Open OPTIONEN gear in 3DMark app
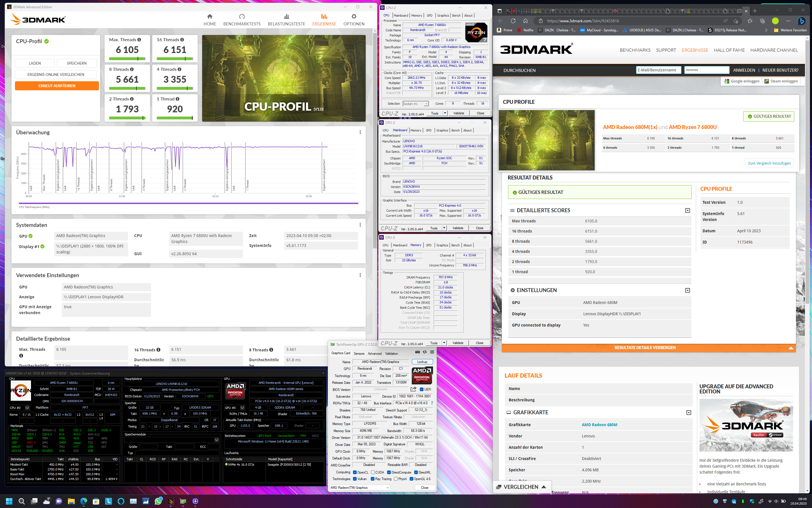 tap(354, 20)
